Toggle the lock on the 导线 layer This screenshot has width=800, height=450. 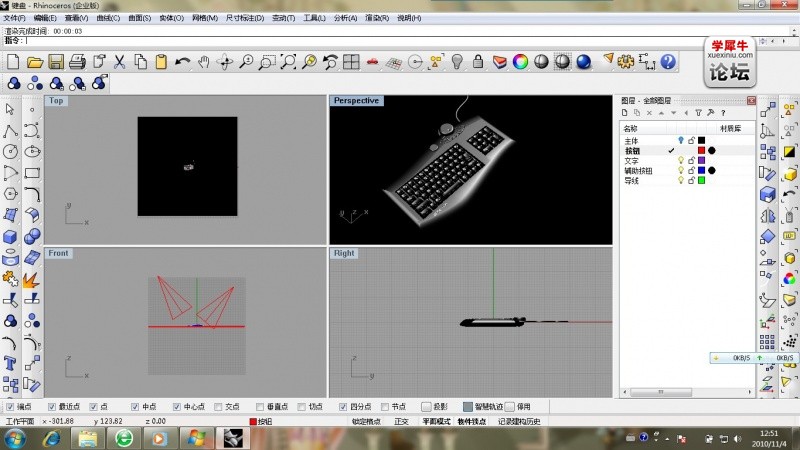coord(691,180)
